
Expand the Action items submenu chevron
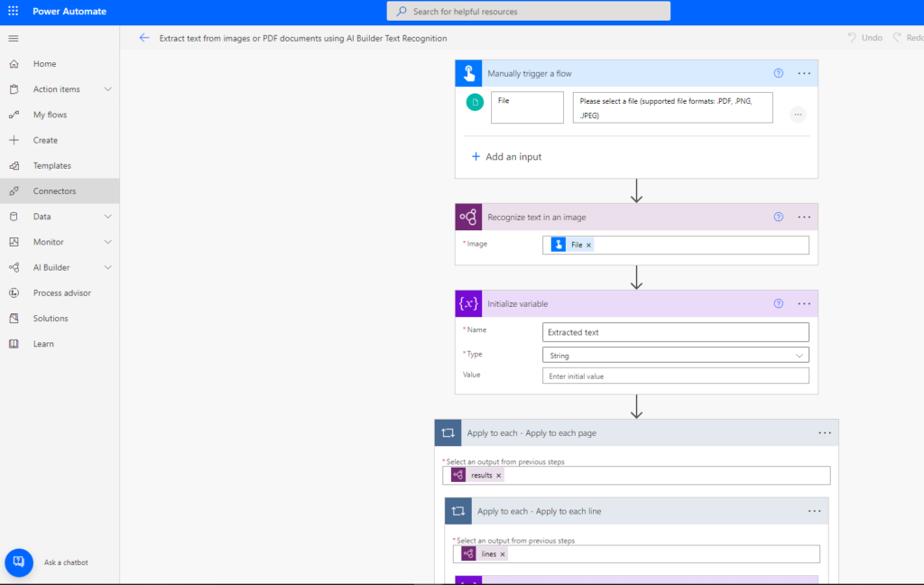click(108, 89)
